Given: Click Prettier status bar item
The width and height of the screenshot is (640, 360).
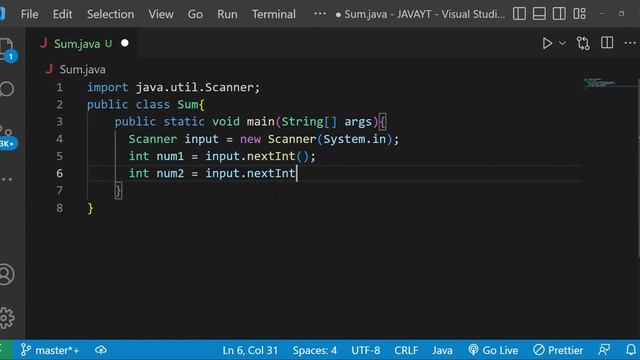Looking at the screenshot, I should 558,350.
